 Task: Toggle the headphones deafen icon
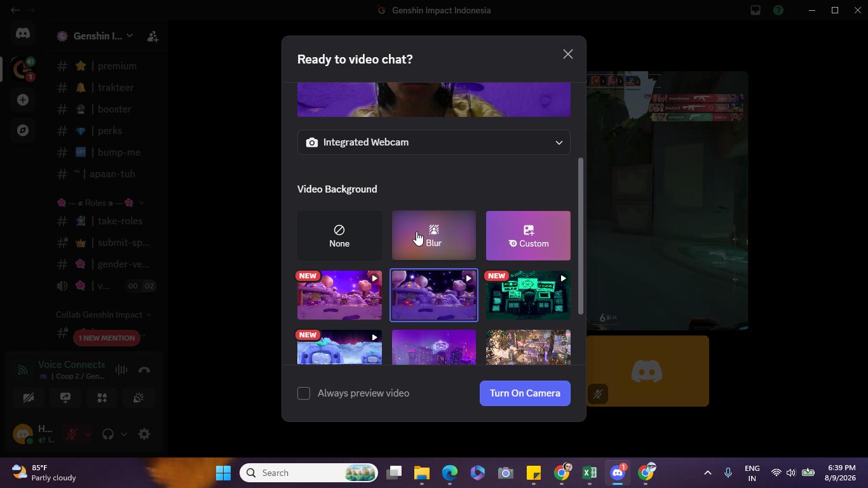108,434
